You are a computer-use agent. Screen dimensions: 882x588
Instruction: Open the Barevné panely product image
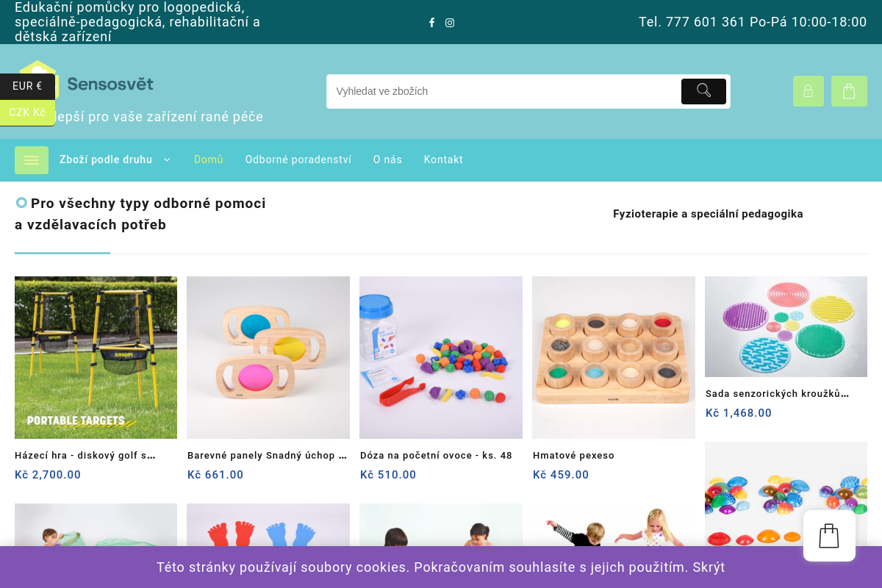tap(268, 357)
